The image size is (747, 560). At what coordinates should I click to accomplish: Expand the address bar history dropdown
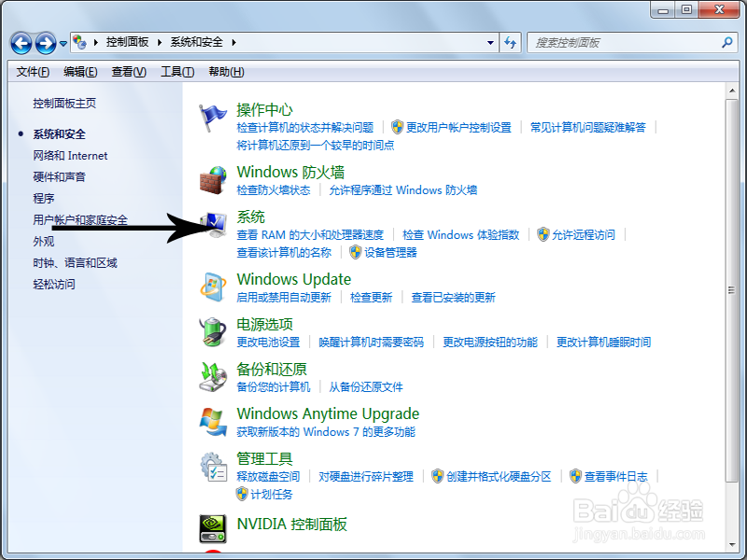click(x=490, y=43)
